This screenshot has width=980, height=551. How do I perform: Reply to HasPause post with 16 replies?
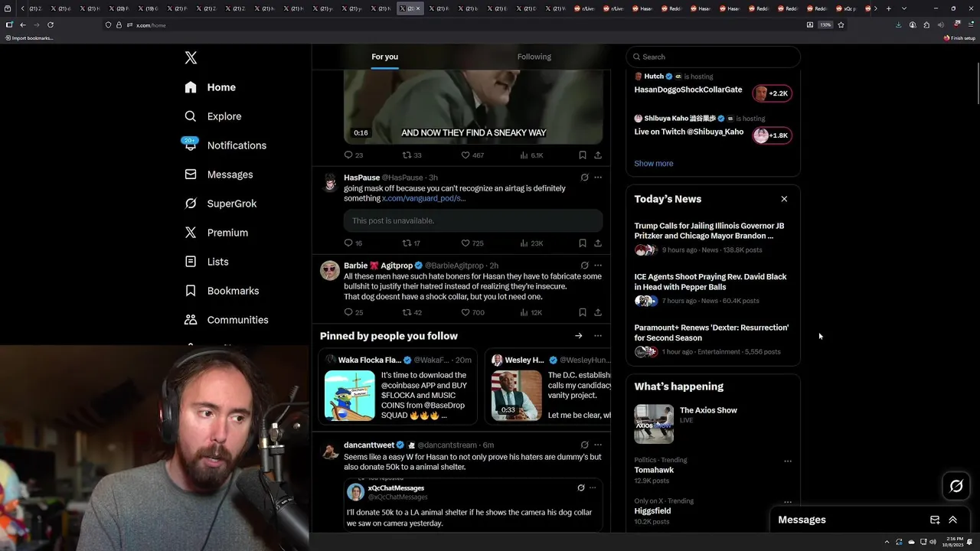(x=353, y=243)
